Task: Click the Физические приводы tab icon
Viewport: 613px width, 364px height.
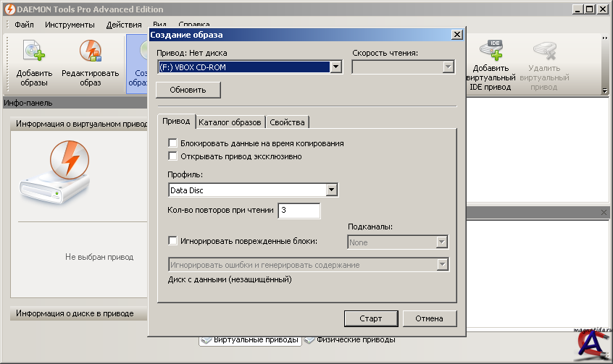Action: coord(309,339)
